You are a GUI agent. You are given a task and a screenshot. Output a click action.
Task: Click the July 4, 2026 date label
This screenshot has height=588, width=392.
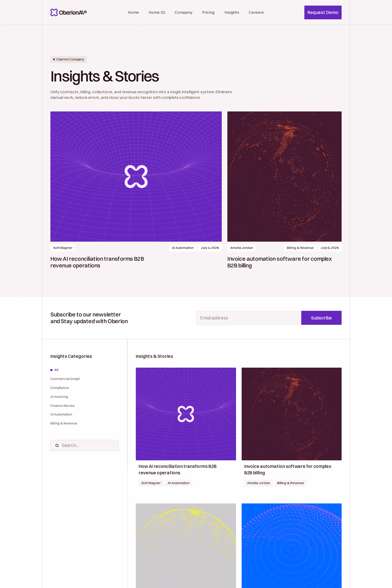(210, 248)
